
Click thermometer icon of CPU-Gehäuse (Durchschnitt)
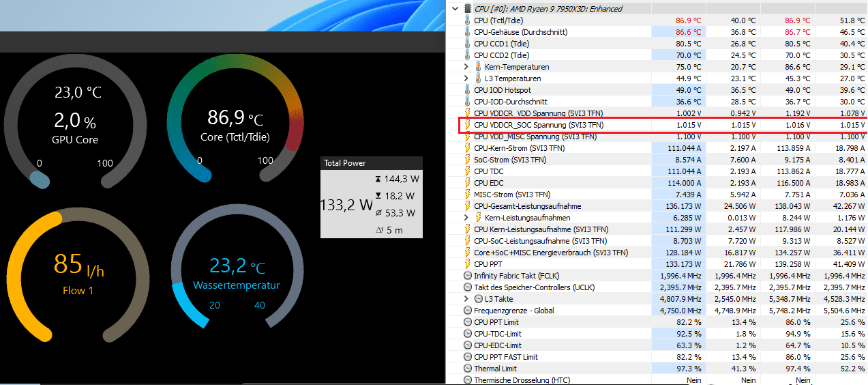pos(468,32)
